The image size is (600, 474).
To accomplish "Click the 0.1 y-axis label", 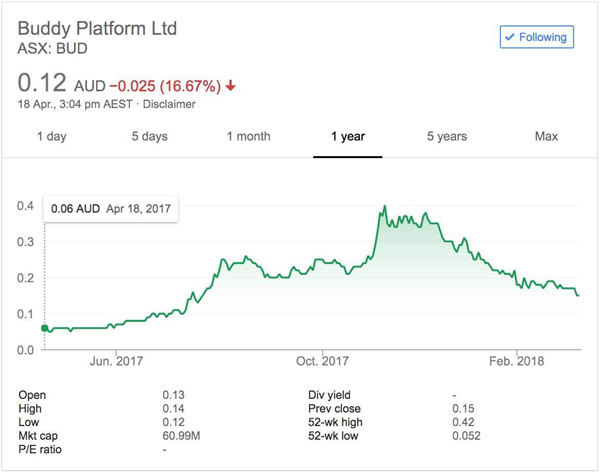I will click(x=25, y=314).
